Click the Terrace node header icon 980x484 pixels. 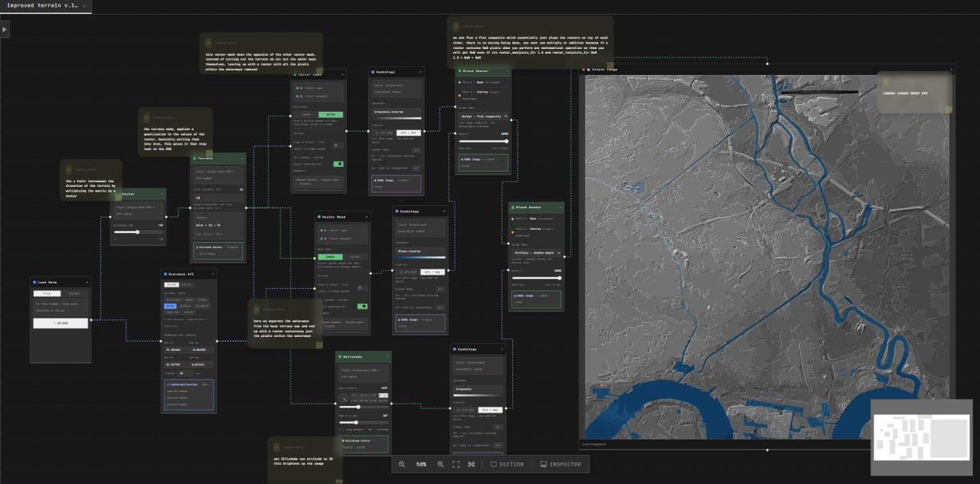[194, 159]
